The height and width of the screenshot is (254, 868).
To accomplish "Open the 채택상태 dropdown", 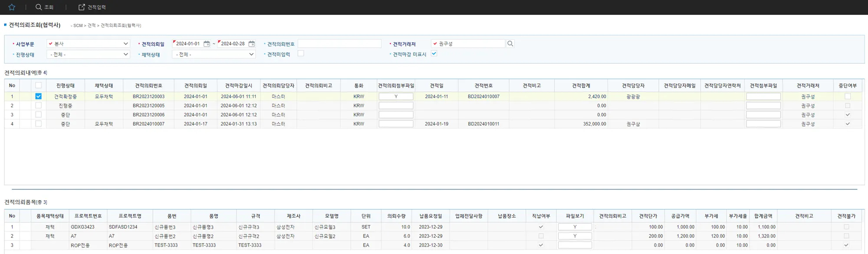I will point(251,54).
